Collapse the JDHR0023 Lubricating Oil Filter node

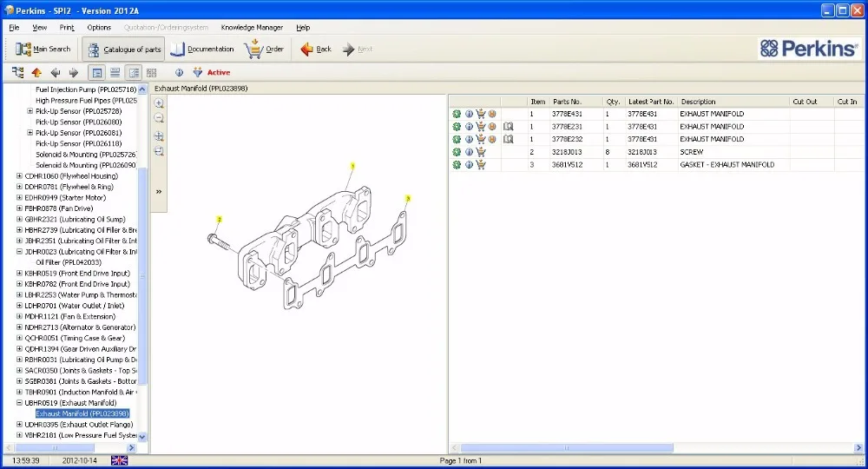coord(19,251)
